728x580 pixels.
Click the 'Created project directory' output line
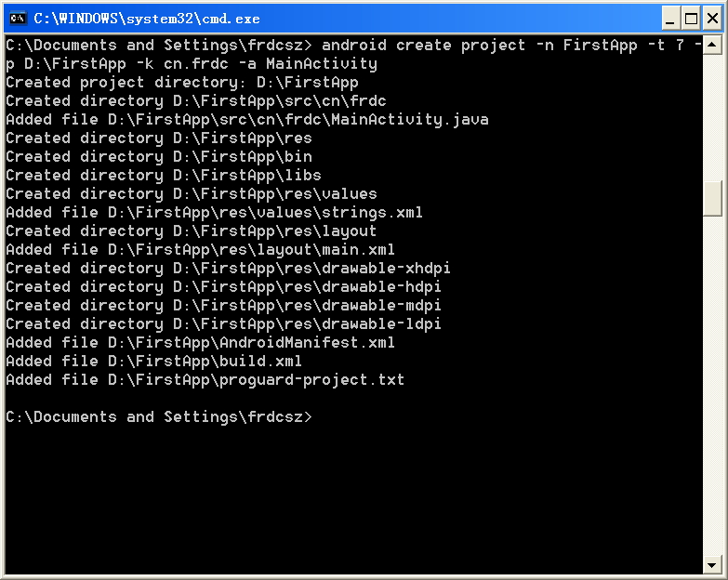pos(182,83)
